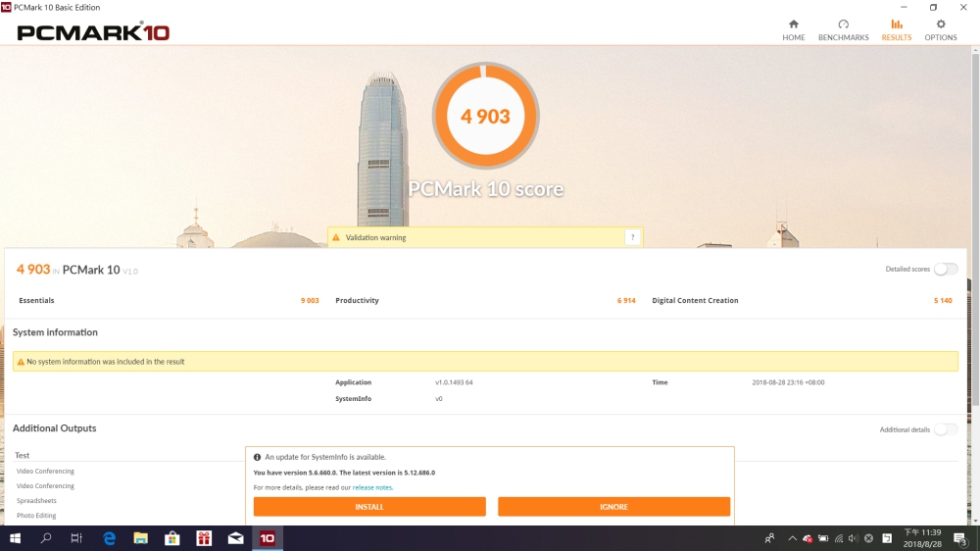This screenshot has width=980, height=551.
Task: Launch Microsoft Edge from the taskbar
Action: pos(110,538)
